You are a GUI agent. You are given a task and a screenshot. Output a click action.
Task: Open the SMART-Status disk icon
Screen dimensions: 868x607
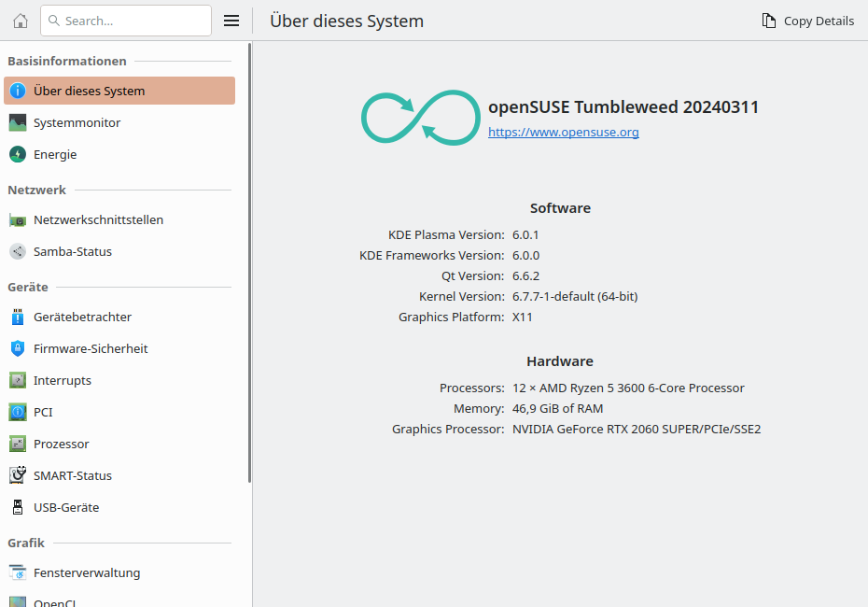pyautogui.click(x=18, y=475)
